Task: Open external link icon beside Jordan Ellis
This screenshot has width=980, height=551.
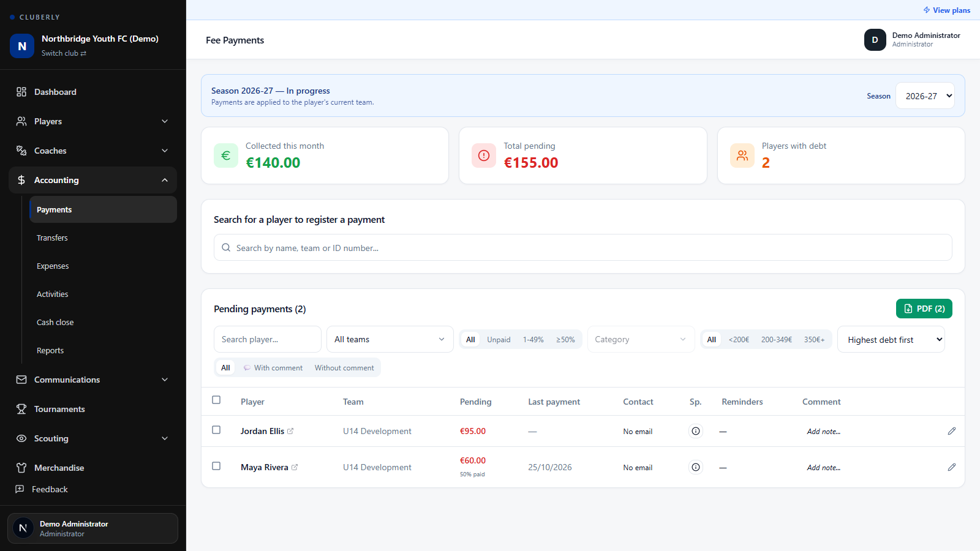Action: (x=290, y=431)
